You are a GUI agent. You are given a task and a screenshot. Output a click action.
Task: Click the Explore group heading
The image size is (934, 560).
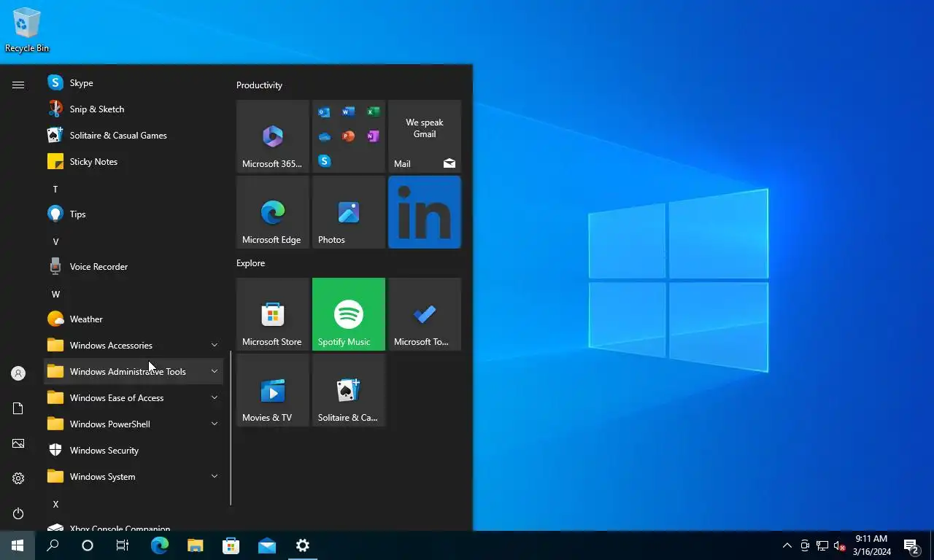250,263
